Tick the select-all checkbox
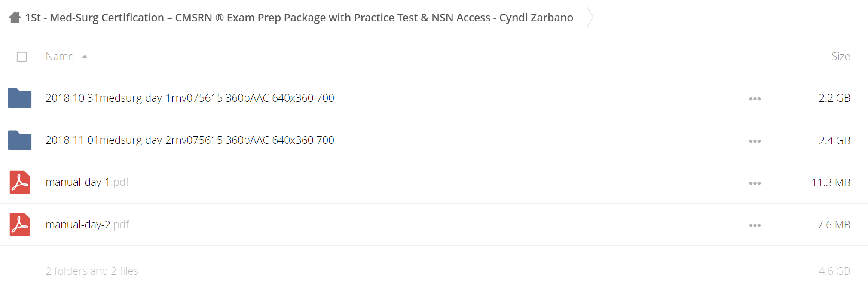This screenshot has height=304, width=868. tap(21, 57)
